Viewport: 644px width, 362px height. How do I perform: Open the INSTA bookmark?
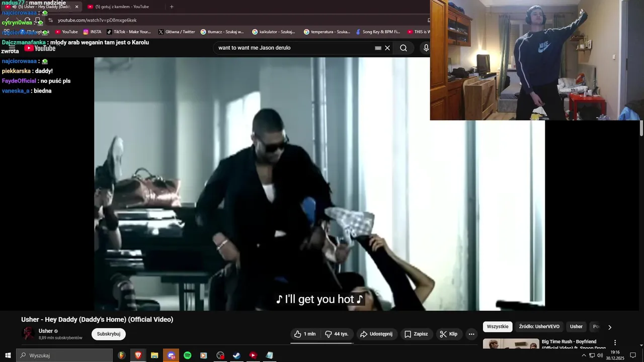(x=92, y=32)
